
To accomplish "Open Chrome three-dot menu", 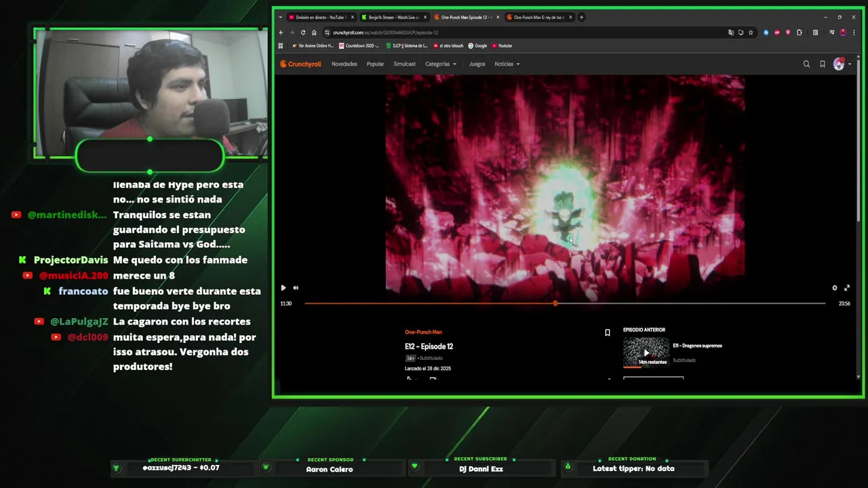I will point(854,33).
